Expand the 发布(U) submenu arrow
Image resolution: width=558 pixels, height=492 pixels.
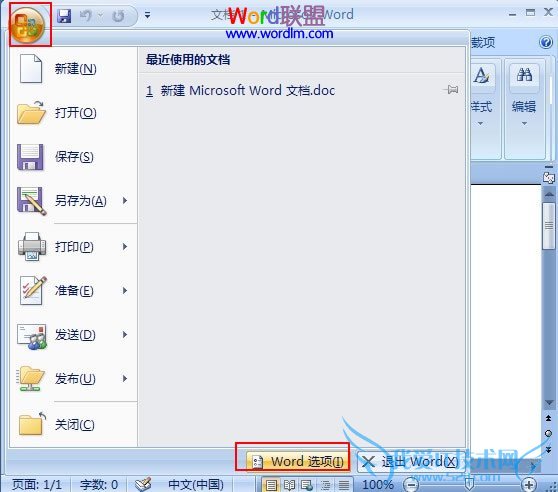(x=125, y=379)
